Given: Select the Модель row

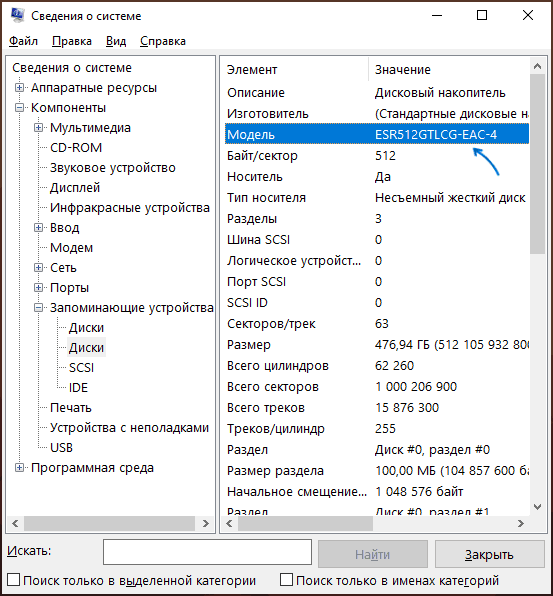Looking at the screenshot, I should tap(377, 134).
